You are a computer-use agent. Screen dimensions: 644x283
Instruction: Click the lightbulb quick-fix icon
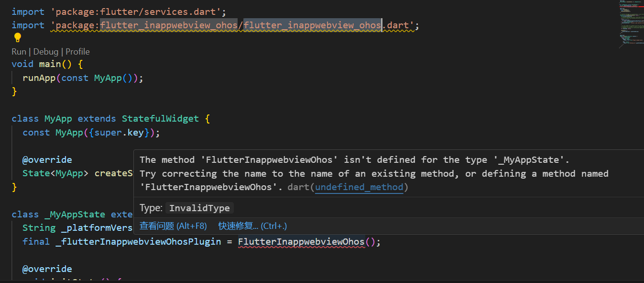coord(18,38)
